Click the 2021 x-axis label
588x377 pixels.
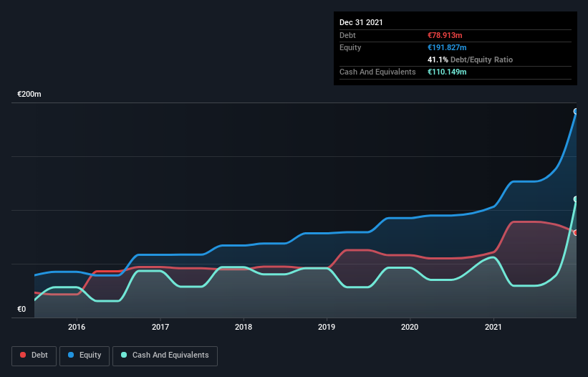(x=493, y=327)
